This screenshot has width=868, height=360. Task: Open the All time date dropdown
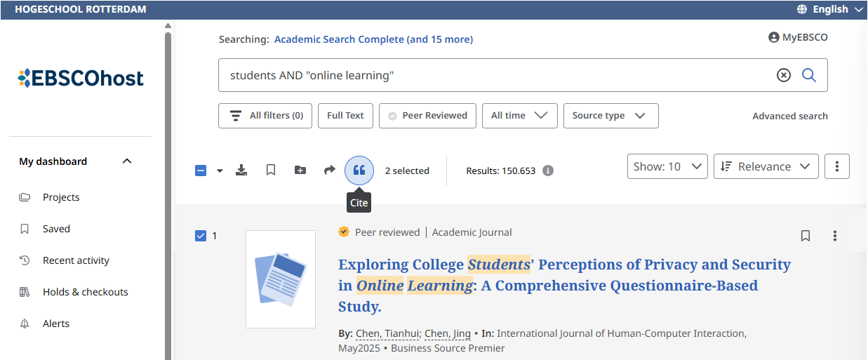[x=519, y=116]
